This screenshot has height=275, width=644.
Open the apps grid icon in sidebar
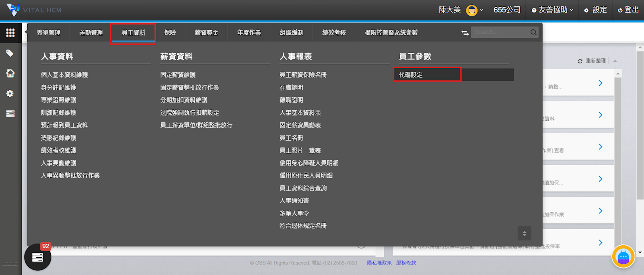click(x=10, y=33)
